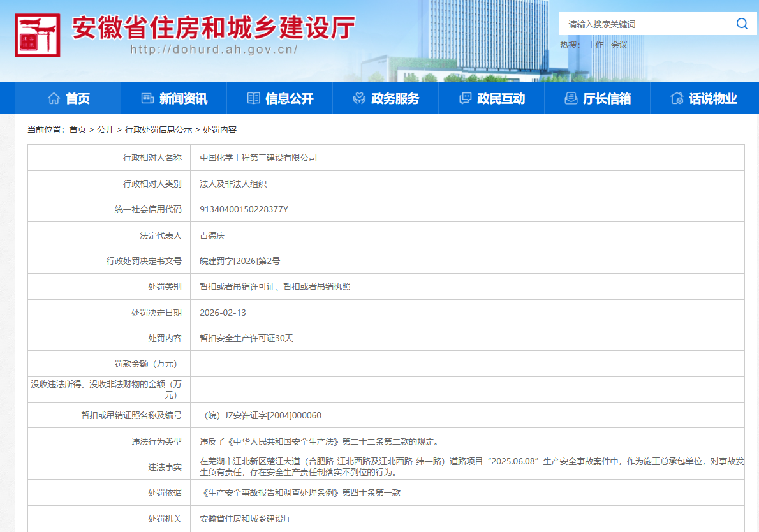Click the chat icon beside 政民互动
The image size is (759, 532).
(x=465, y=98)
